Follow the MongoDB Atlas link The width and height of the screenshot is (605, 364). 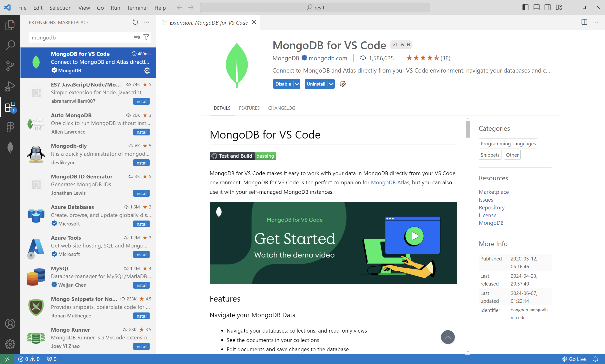pyautogui.click(x=390, y=182)
